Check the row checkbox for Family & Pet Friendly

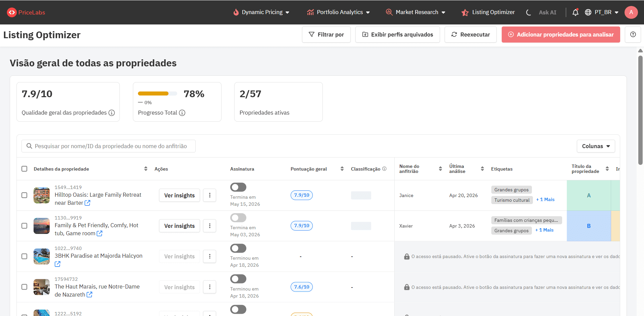tap(24, 226)
